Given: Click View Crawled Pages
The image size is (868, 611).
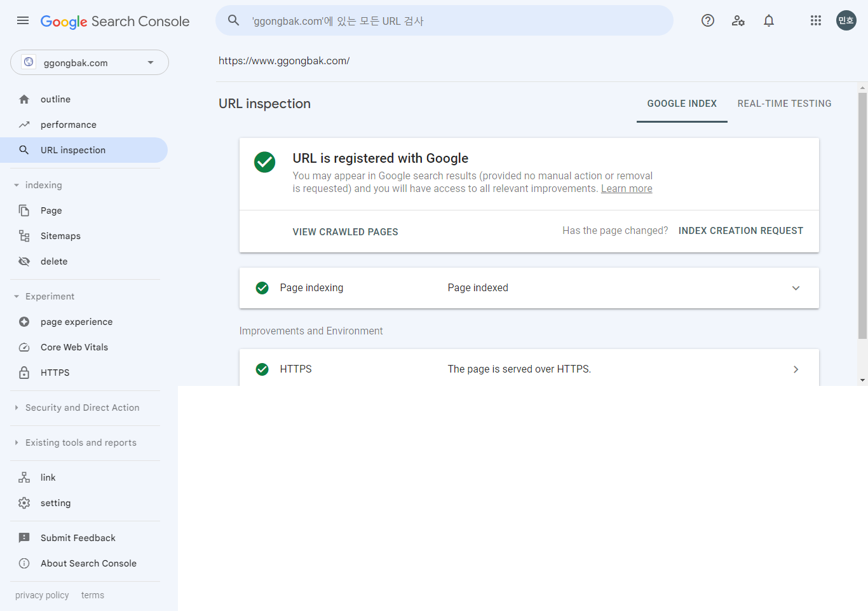Looking at the screenshot, I should 345,232.
